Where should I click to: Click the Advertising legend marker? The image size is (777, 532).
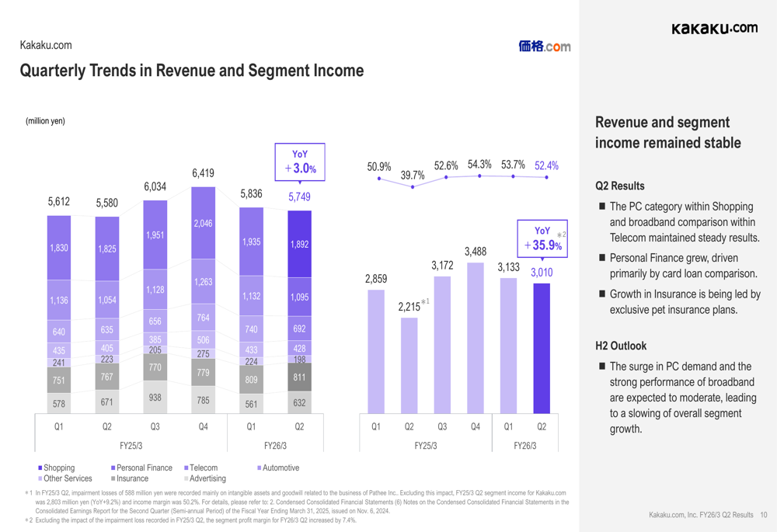(186, 479)
